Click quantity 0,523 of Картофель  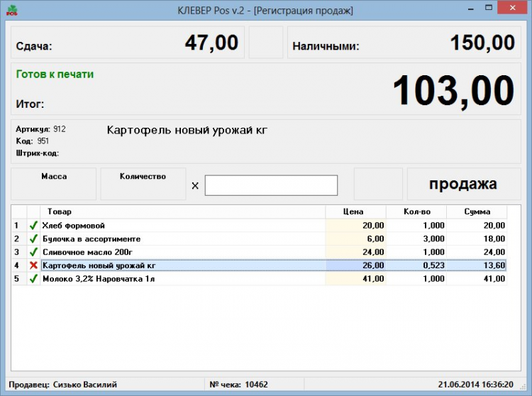[x=433, y=265]
